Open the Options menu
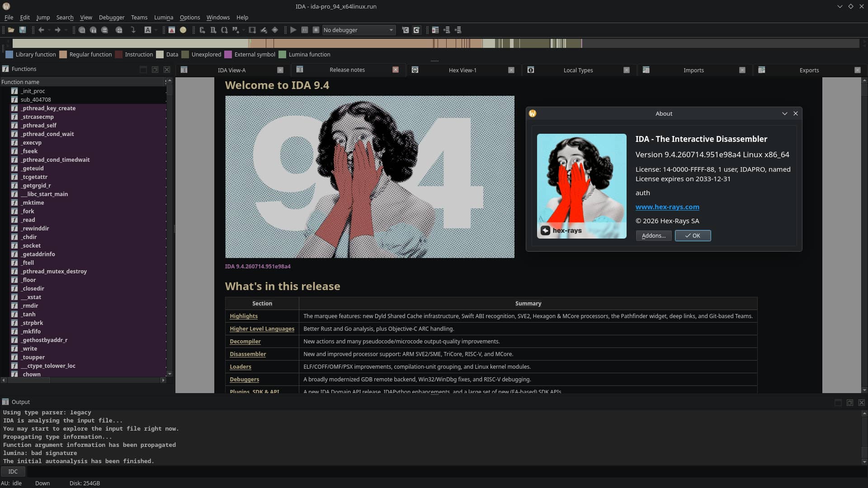 [190, 17]
